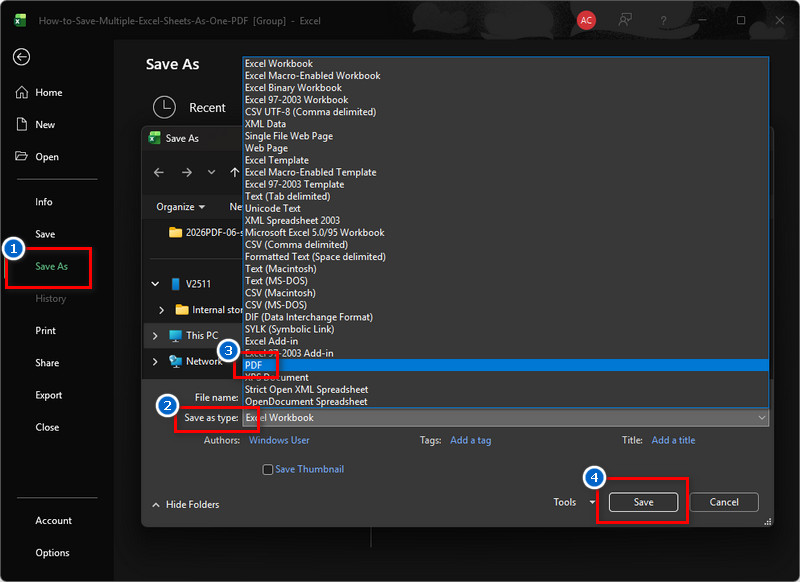Click the Recent clock icon
The image size is (800, 582).
164,107
